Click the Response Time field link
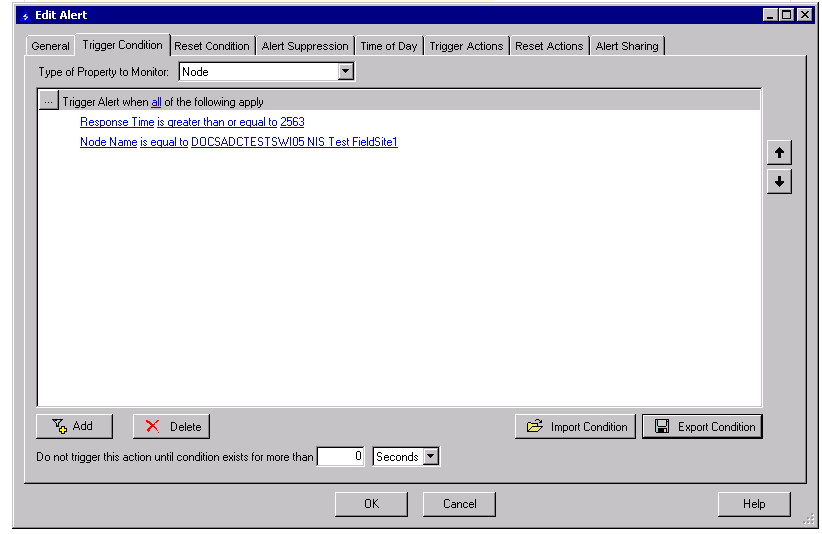Image resolution: width=822 pixels, height=534 pixels. click(117, 122)
